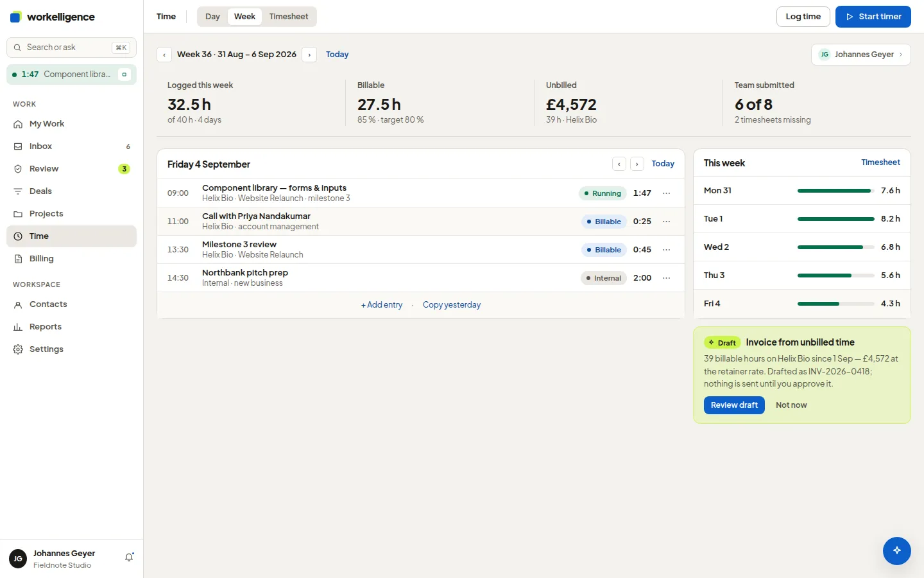
Task: Open Billing in the sidebar
Action: (71, 259)
